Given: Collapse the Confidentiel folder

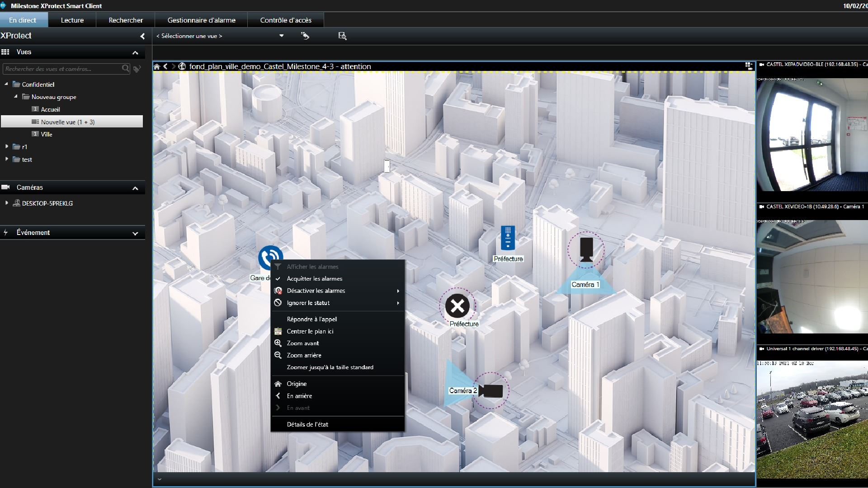Looking at the screenshot, I should 6,84.
